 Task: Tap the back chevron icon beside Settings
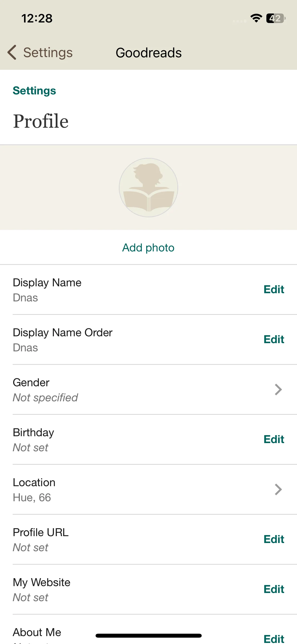[x=12, y=52]
